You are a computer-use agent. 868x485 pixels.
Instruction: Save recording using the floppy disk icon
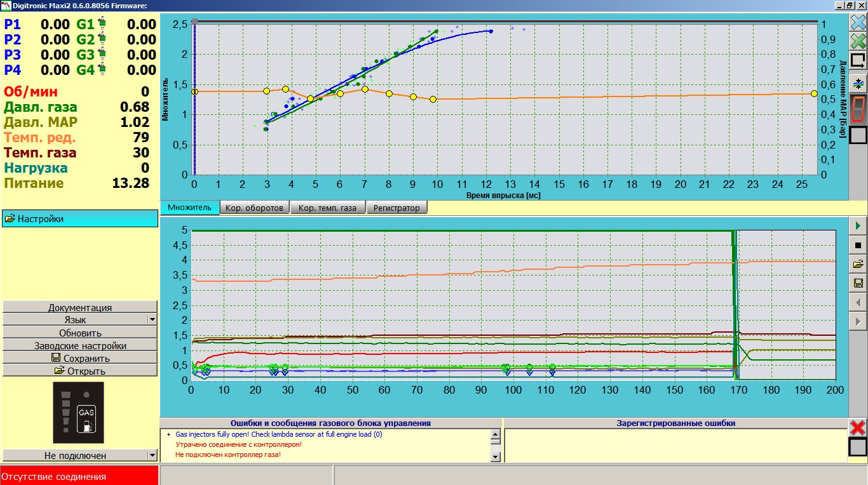[x=858, y=283]
